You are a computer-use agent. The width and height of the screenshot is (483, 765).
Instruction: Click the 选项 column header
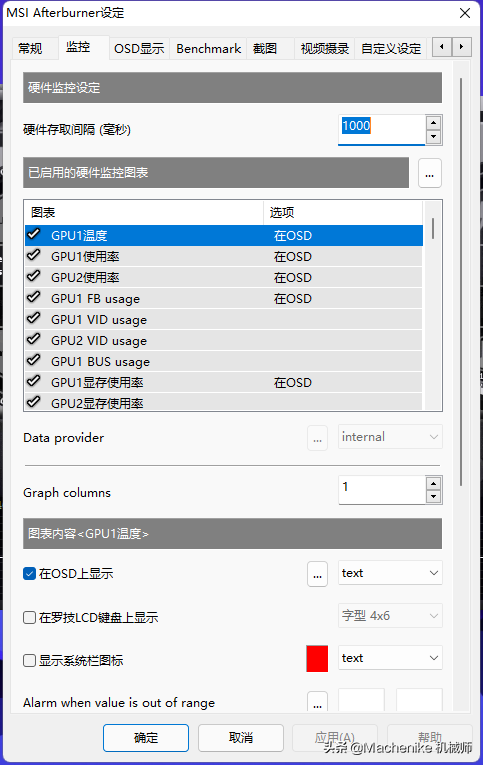click(343, 213)
